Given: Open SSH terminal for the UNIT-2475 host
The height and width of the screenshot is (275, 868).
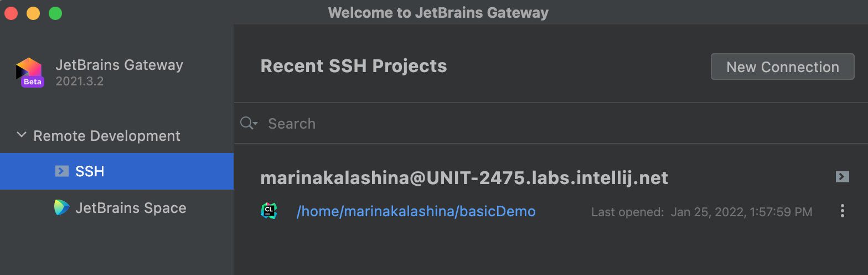Looking at the screenshot, I should [x=842, y=177].
